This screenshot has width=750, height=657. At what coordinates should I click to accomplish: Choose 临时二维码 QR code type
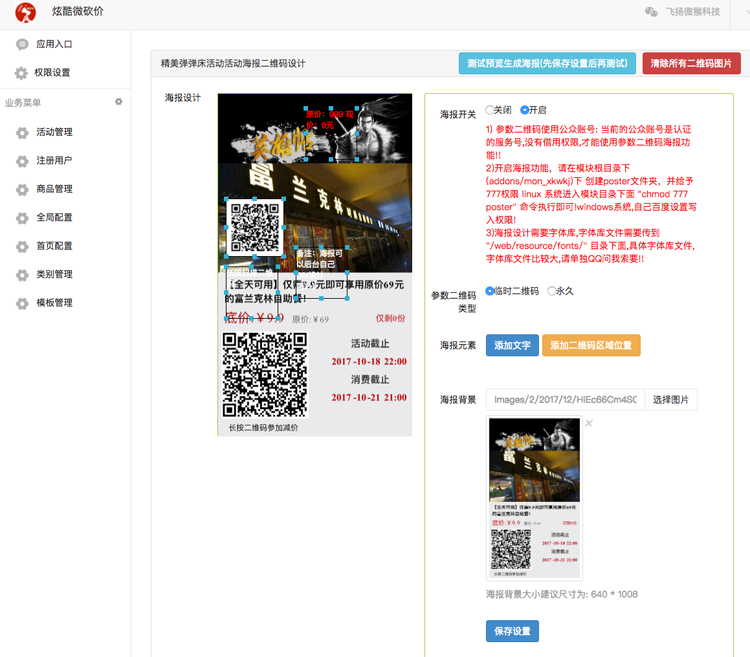[489, 291]
